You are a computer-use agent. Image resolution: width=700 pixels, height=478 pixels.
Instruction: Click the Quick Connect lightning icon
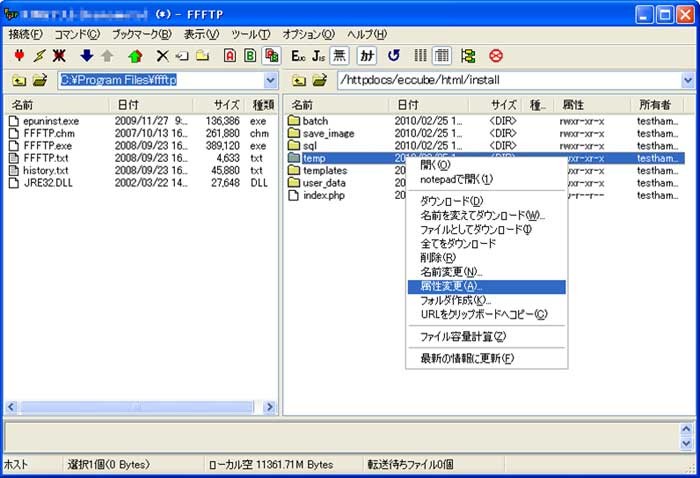click(x=39, y=56)
